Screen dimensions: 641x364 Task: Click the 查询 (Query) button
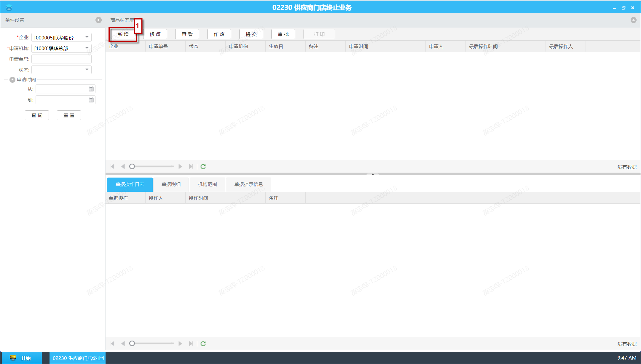pos(37,115)
